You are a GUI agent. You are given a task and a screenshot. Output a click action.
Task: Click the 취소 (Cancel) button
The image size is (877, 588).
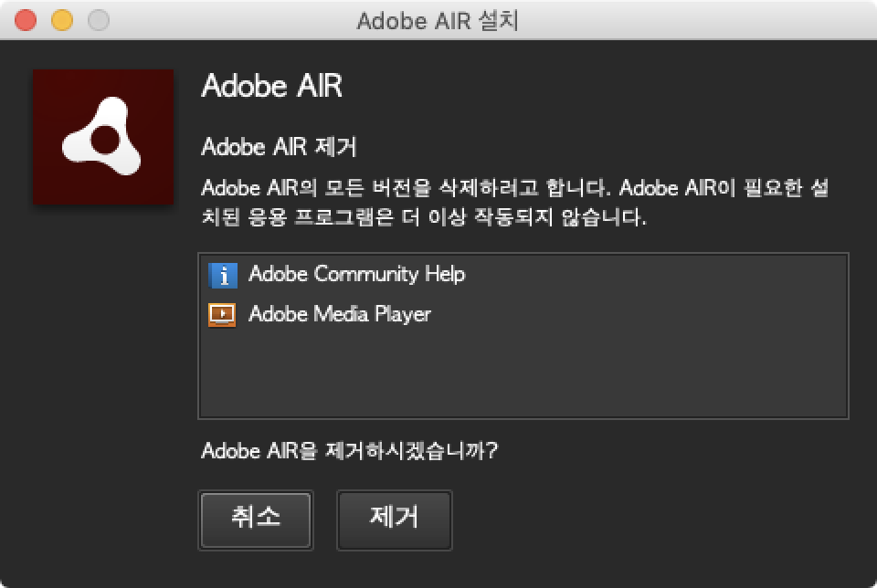click(256, 520)
